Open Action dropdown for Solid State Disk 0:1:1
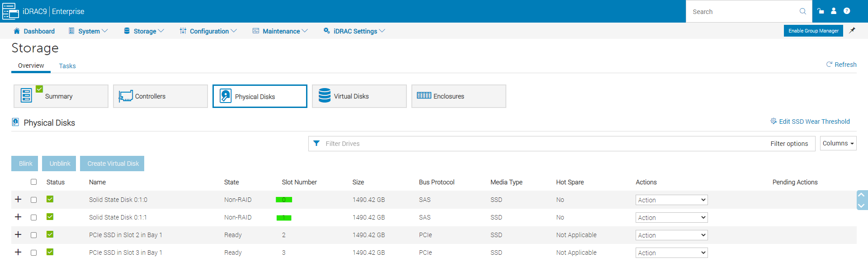 tap(671, 218)
